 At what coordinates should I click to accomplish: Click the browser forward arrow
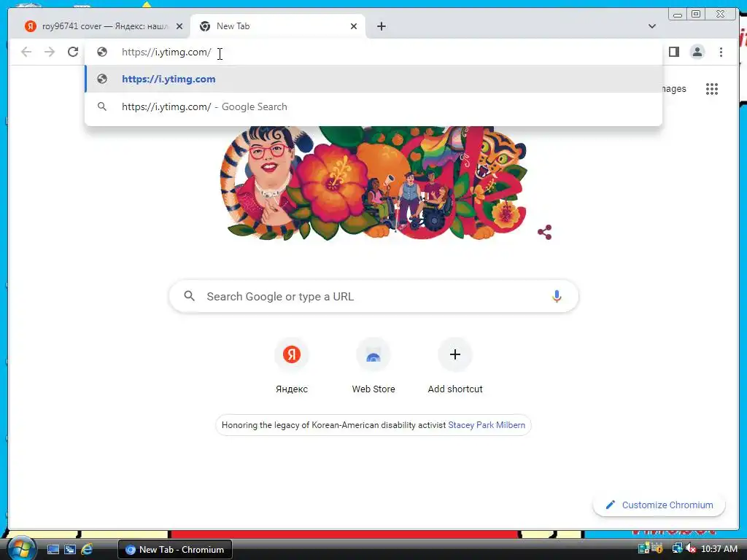click(50, 52)
